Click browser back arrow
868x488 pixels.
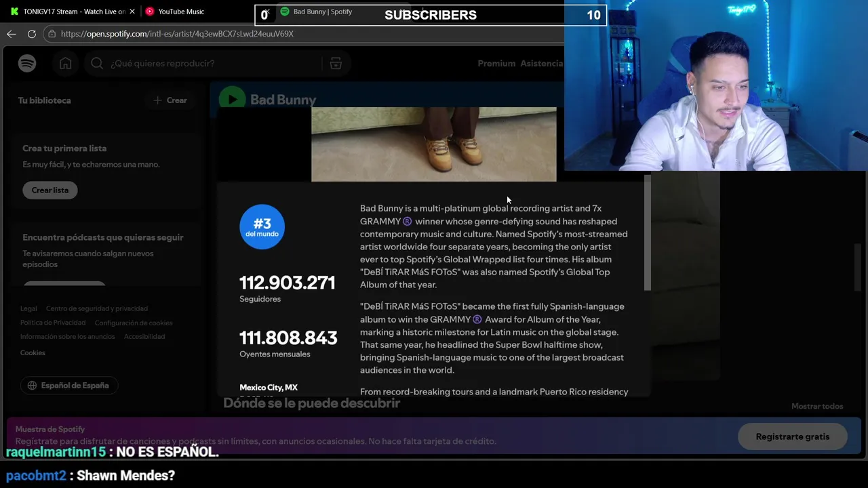point(12,33)
